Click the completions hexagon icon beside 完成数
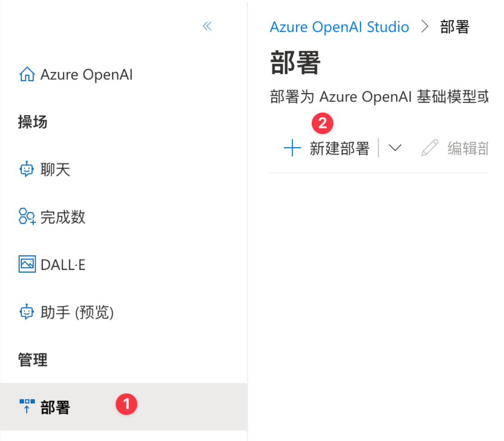504x441 pixels. tap(27, 217)
